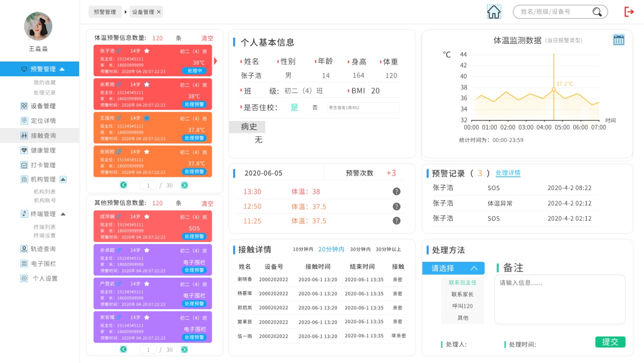The width and height of the screenshot is (644, 363).
Task: Filter contacts by 30分钟以上
Action: coord(388,250)
